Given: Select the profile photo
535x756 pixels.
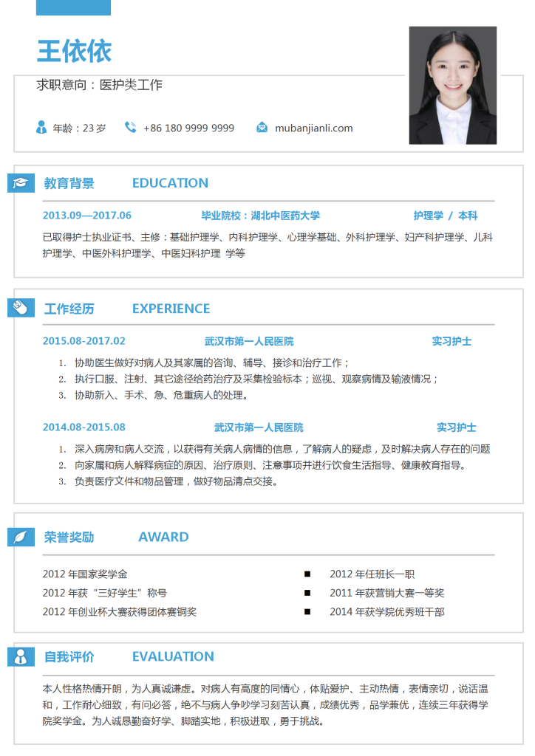Looking at the screenshot, I should pos(452,86).
